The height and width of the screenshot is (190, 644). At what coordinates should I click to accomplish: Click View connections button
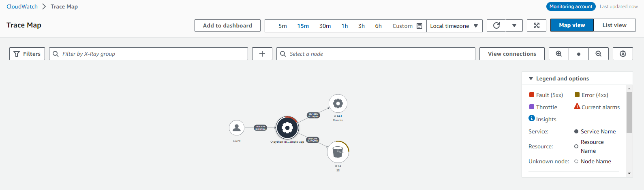click(x=512, y=54)
